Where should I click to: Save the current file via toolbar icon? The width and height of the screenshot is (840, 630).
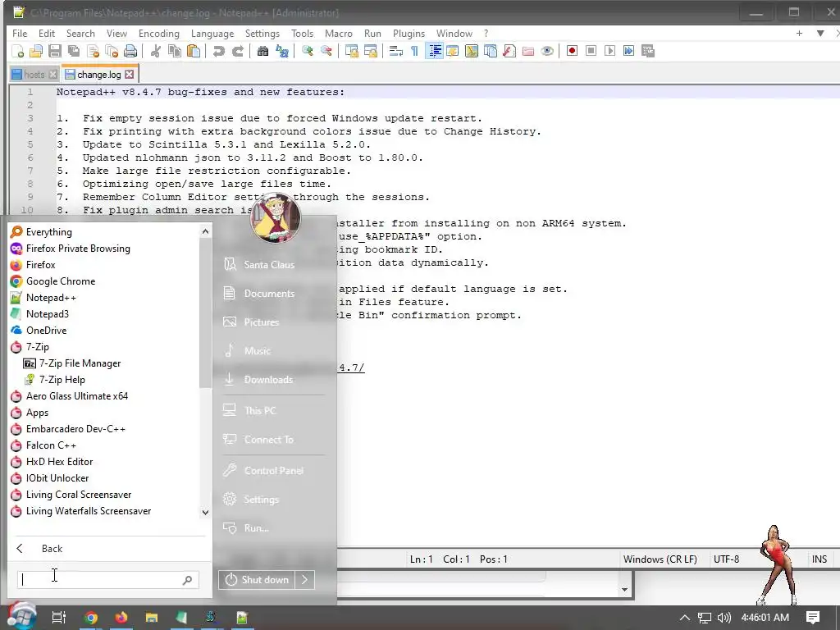pos(55,52)
